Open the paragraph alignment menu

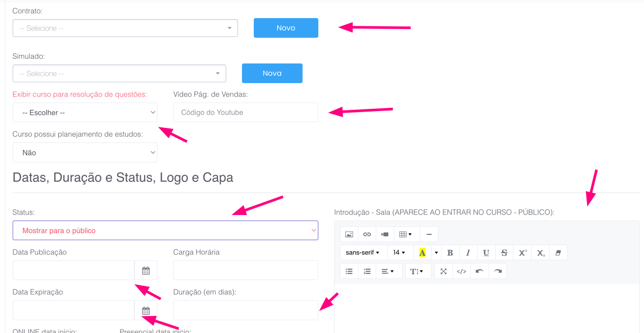388,271
